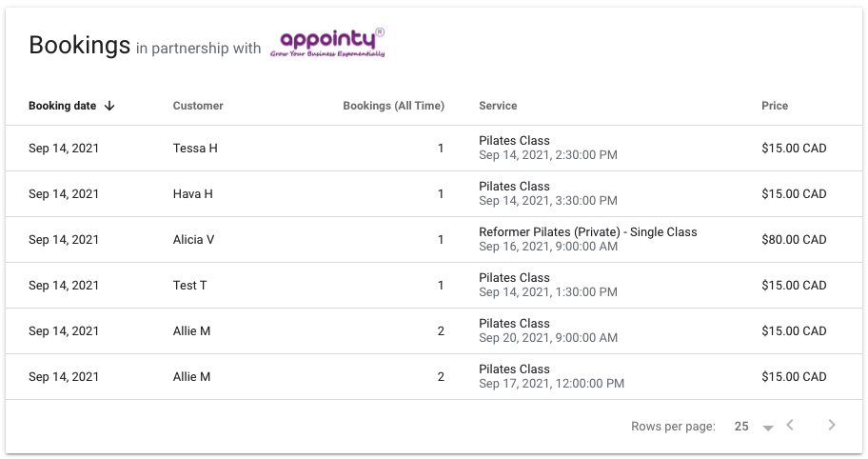Click the Bookings (All Time) column header

click(x=393, y=106)
